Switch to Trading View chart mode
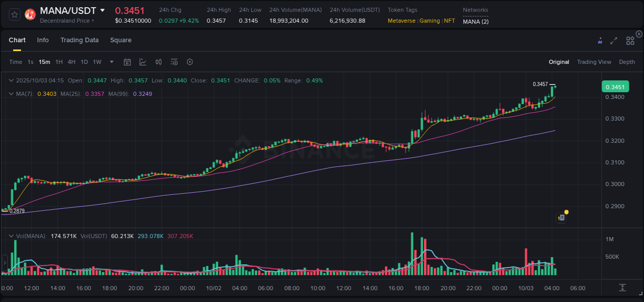This screenshot has height=302, width=644. point(594,62)
